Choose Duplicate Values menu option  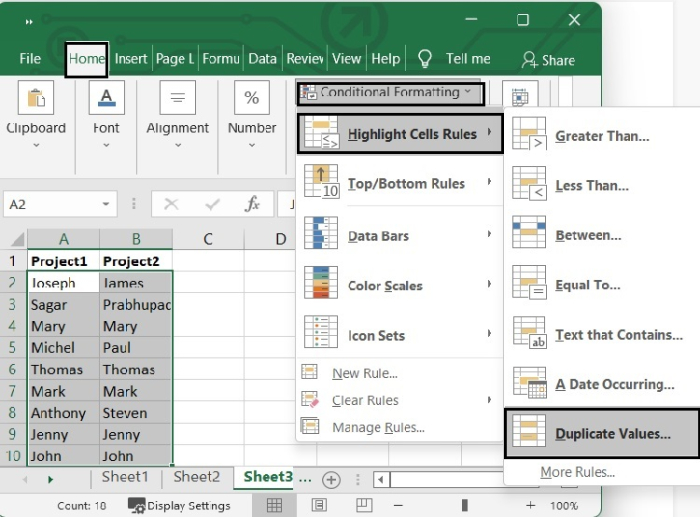coord(600,434)
